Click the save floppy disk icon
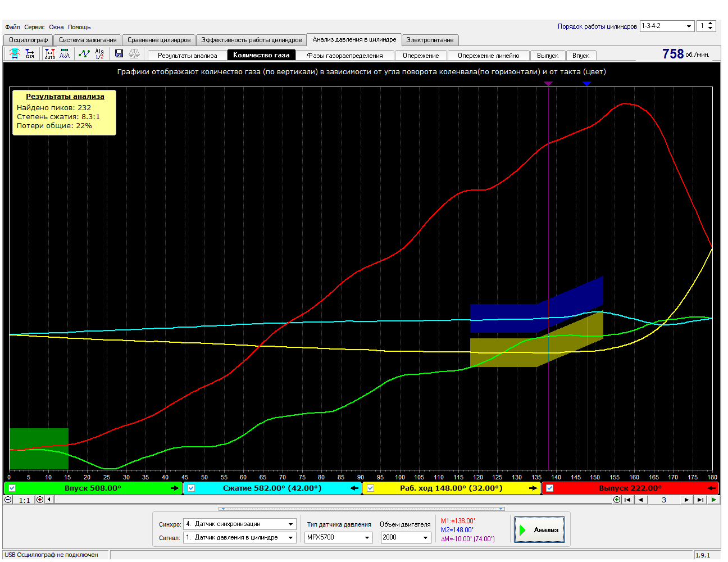 tap(119, 53)
